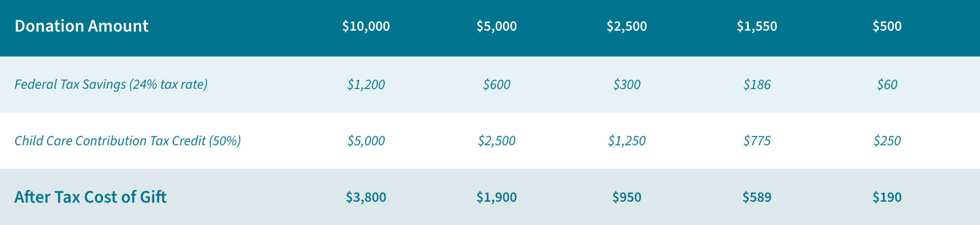The height and width of the screenshot is (225, 980).
Task: Click the $5,000 donation amount header
Action: [497, 26]
